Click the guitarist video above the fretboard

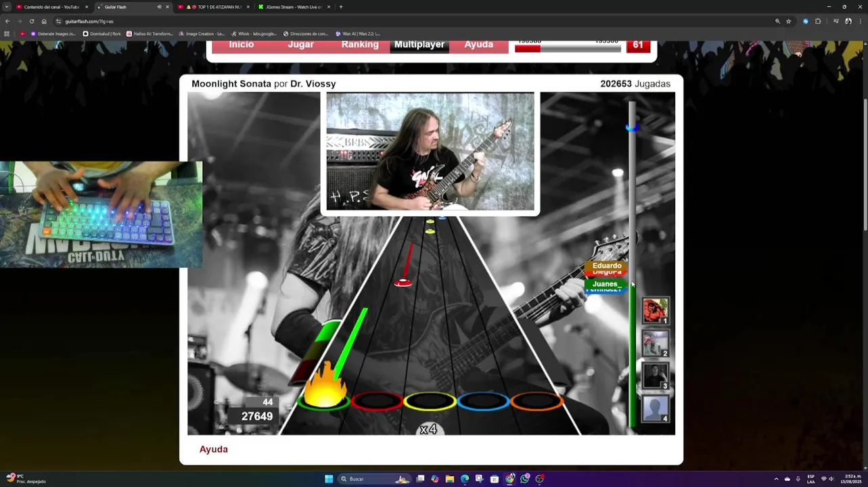430,152
